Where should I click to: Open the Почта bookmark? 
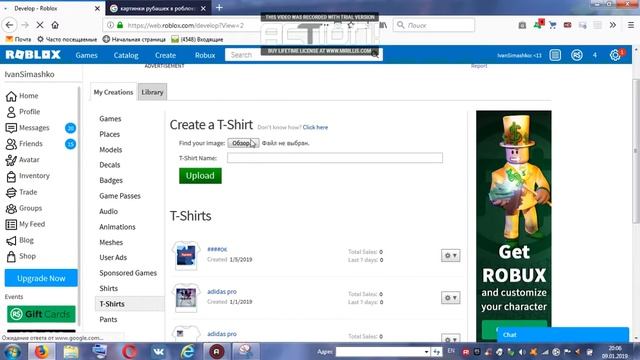[x=18, y=39]
